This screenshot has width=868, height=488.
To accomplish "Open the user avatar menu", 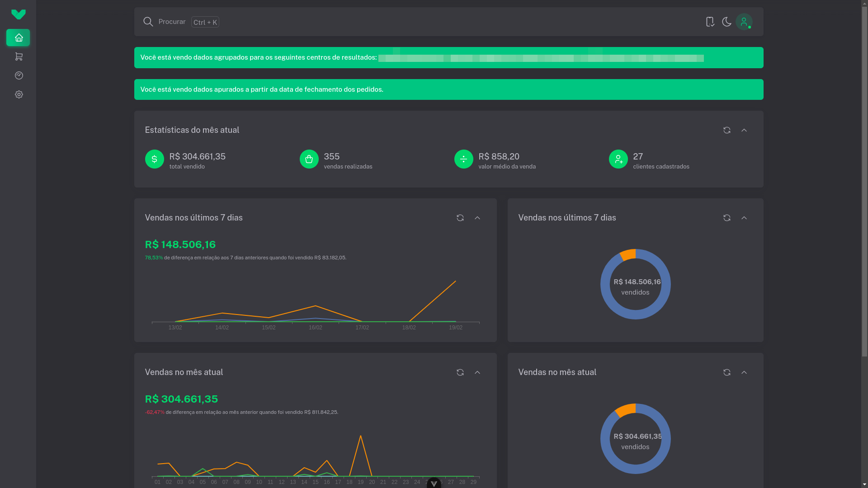I will pyautogui.click(x=744, y=22).
